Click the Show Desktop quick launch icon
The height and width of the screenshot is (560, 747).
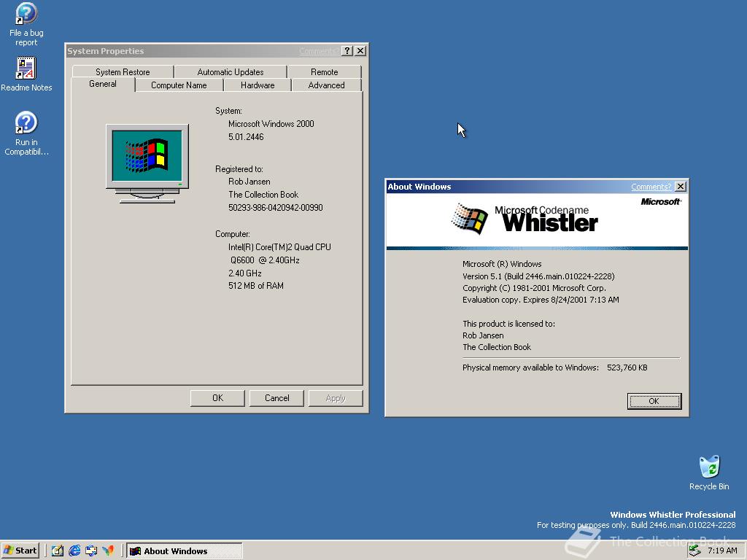[x=57, y=551]
